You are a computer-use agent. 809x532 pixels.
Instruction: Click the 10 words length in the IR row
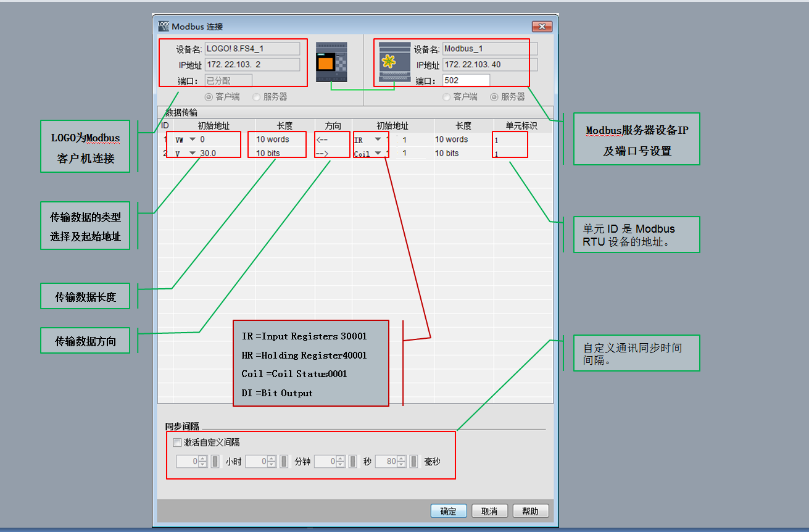452,139
